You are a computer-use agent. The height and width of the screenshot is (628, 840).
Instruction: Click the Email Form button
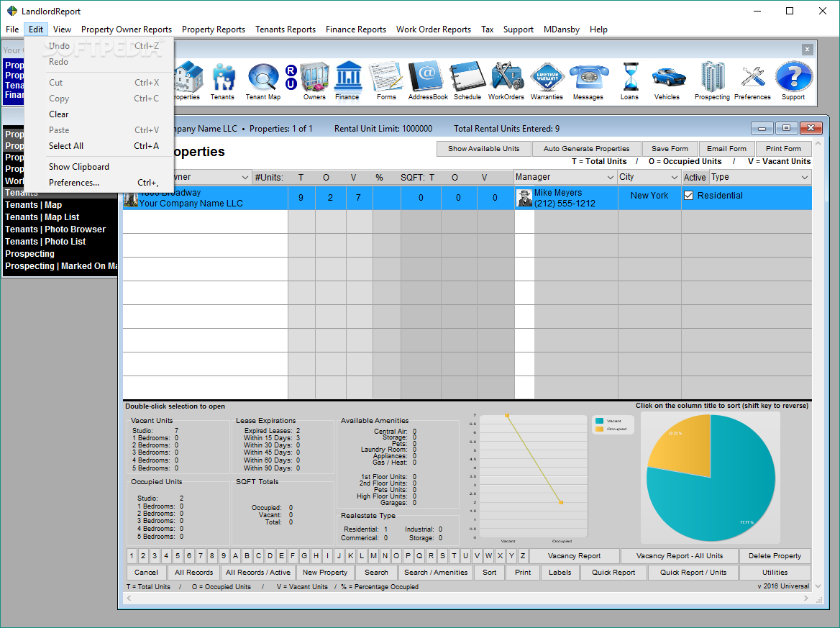(x=726, y=148)
